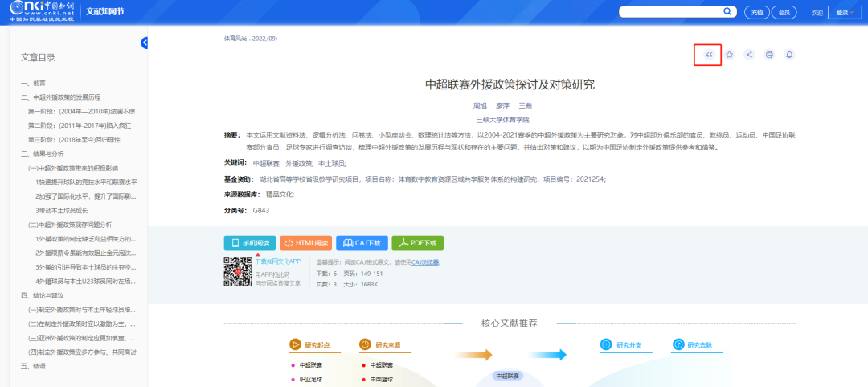Select (二)中超外援政策现存问题分析
Image resolution: width=868 pixels, height=387 pixels.
70,224
